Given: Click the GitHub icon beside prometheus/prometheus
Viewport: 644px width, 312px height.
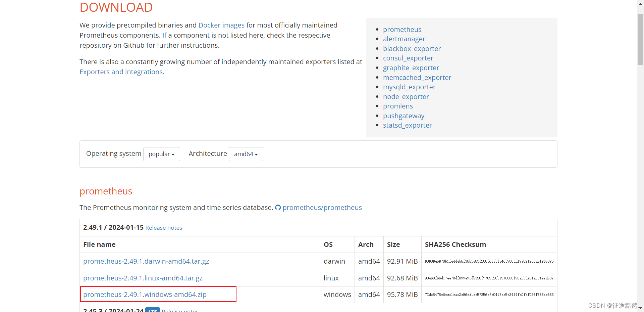Looking at the screenshot, I should (x=278, y=208).
